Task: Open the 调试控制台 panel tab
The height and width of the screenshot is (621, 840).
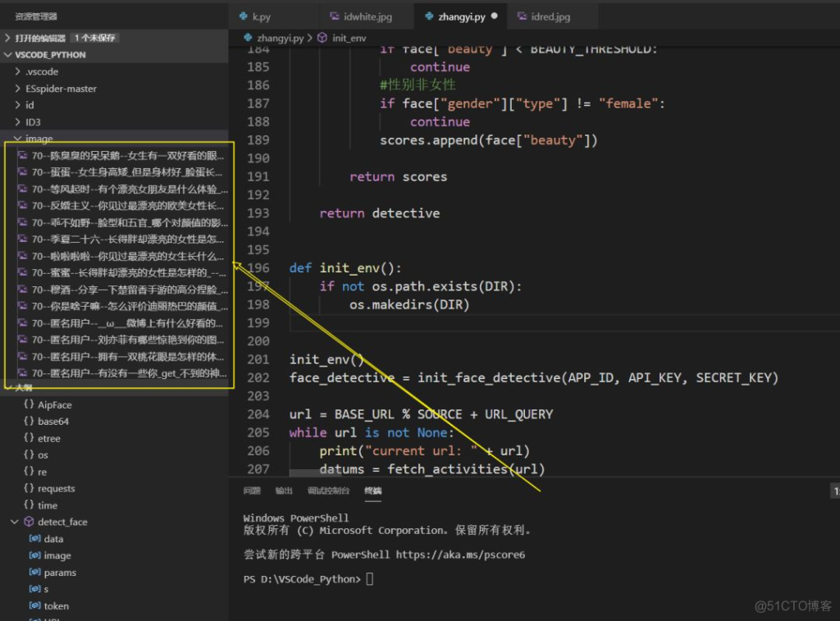Action: [x=328, y=491]
